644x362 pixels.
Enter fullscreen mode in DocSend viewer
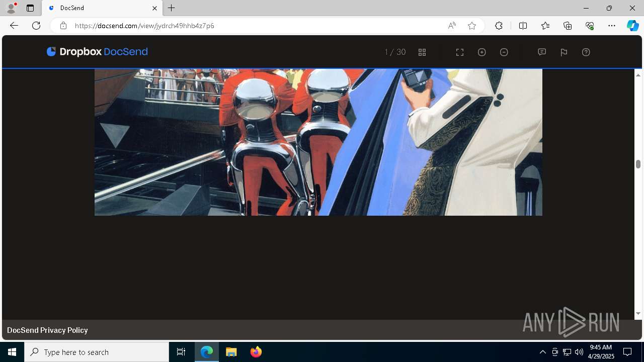(x=460, y=52)
